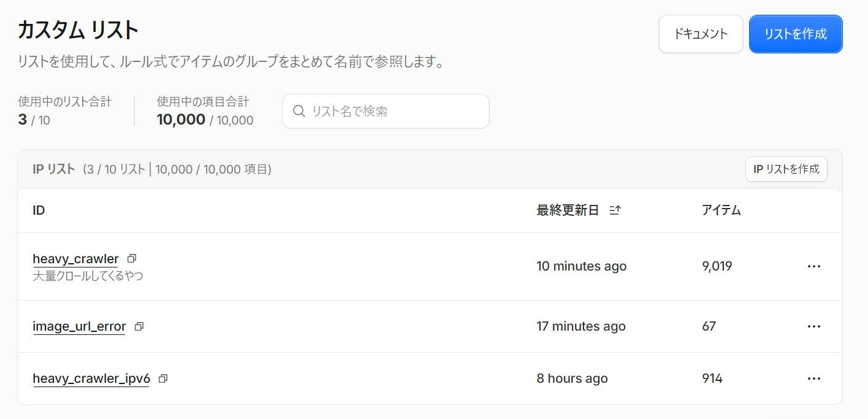The image size is (868, 419).
Task: Open the heavy_crawler list
Action: tap(75, 259)
